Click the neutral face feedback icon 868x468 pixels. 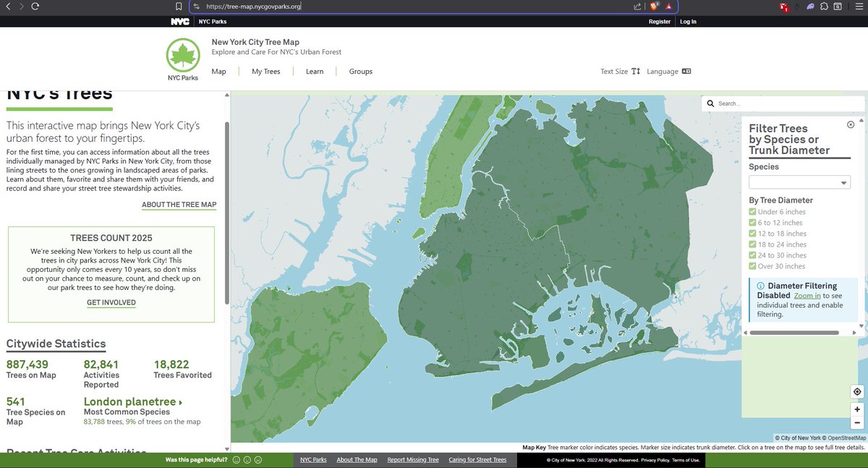(x=247, y=460)
